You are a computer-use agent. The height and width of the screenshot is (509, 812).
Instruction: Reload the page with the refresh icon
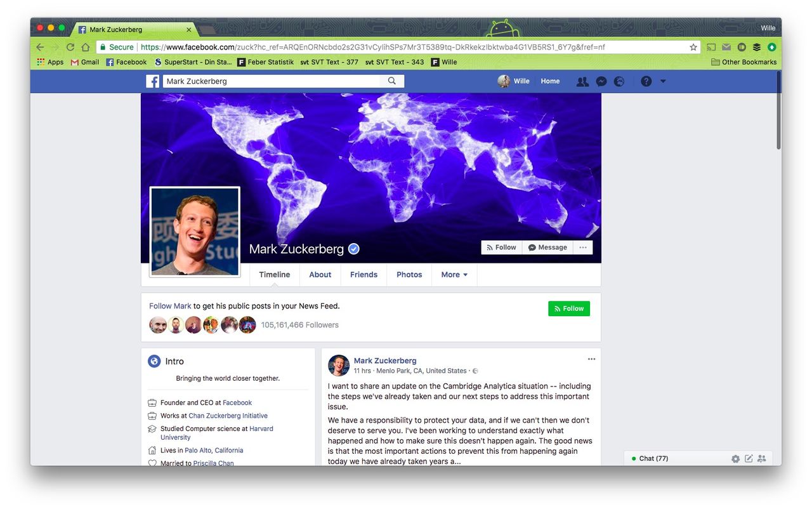(70, 47)
